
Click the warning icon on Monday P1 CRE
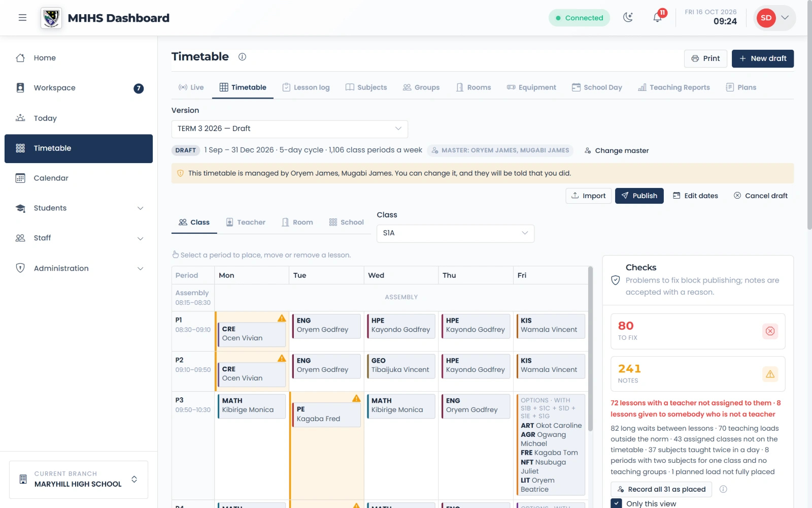(x=282, y=318)
